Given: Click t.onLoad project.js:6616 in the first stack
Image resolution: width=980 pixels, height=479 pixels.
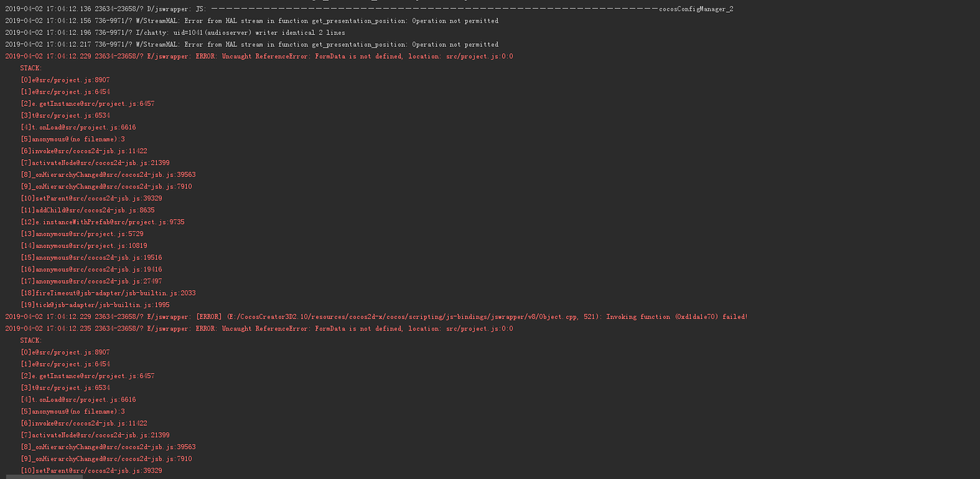Looking at the screenshot, I should coord(78,127).
